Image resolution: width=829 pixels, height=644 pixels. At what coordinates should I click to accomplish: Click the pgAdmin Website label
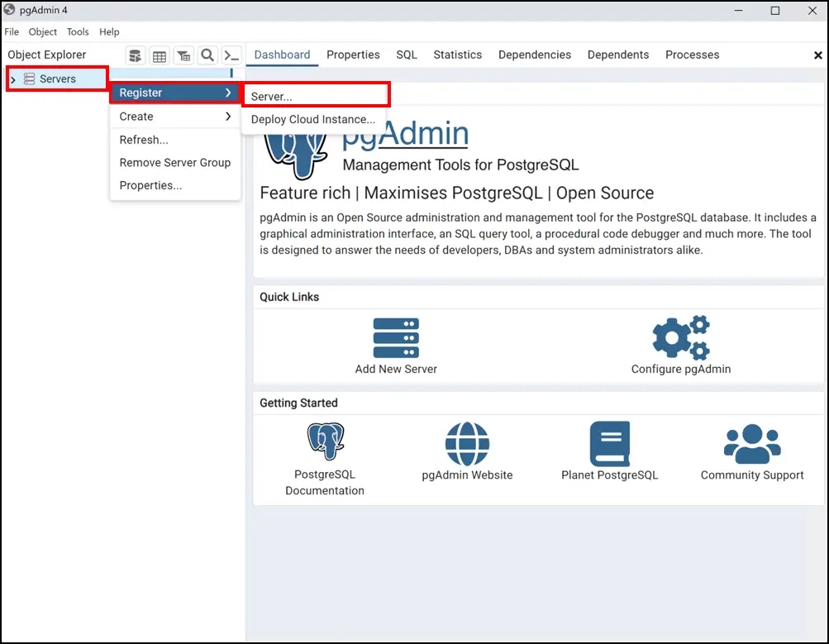(467, 475)
